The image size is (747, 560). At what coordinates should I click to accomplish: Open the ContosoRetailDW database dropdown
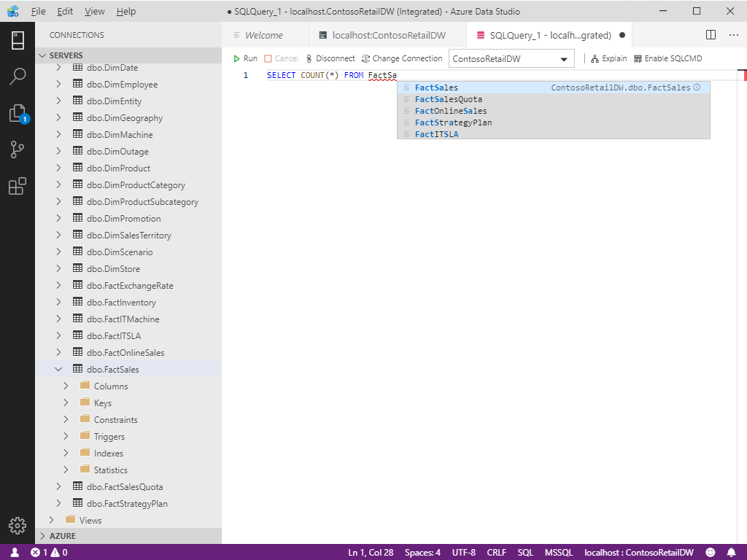click(x=511, y=59)
